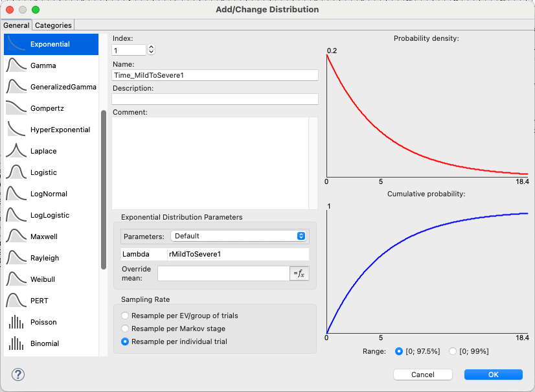Viewport: 535px width, 392px height.
Task: Click inside the Comment text area
Action: click(x=210, y=163)
